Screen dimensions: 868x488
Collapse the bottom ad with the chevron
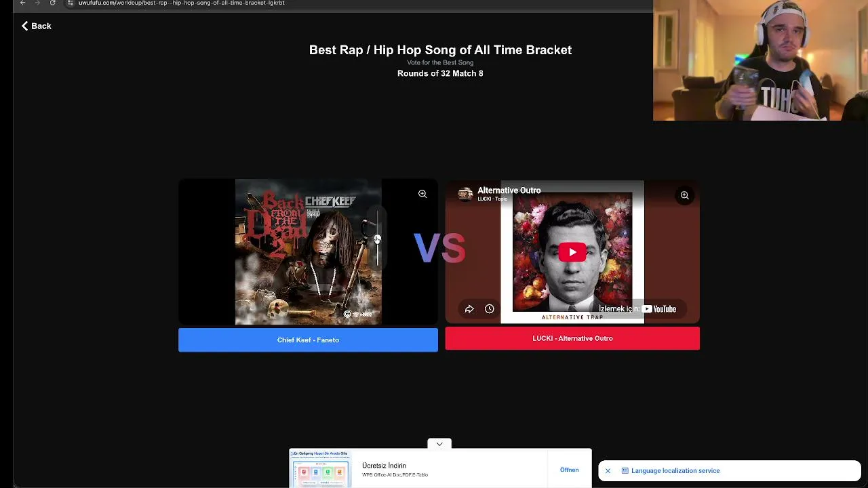point(439,444)
